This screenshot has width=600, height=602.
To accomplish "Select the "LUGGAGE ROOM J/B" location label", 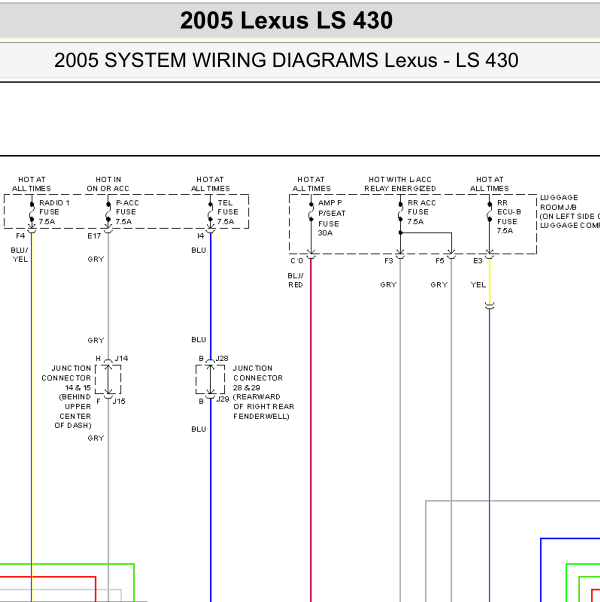I will point(559,202).
